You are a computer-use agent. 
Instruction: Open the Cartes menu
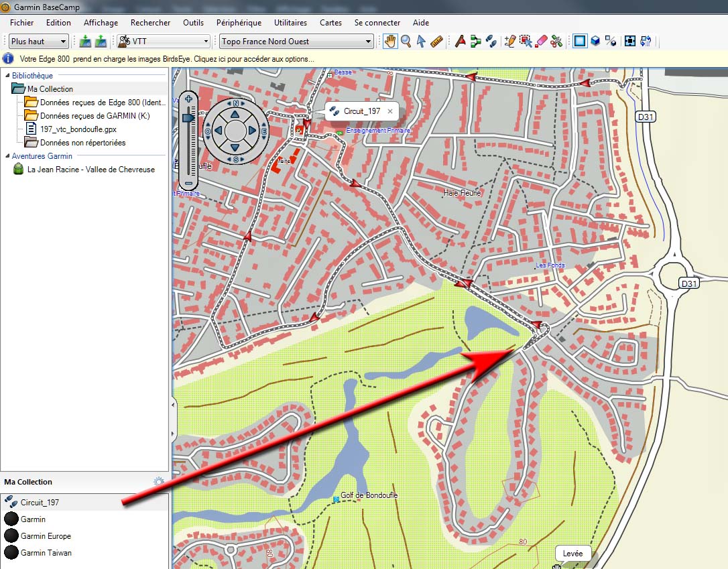pyautogui.click(x=330, y=22)
